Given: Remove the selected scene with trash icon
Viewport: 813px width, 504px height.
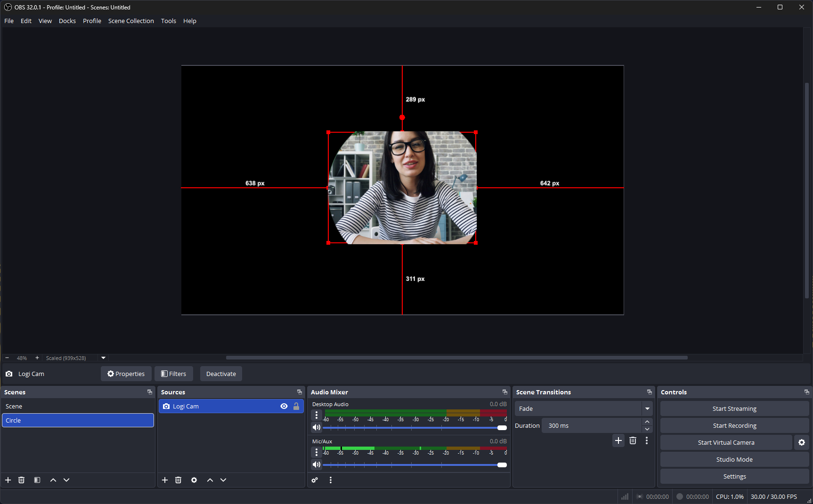Looking at the screenshot, I should click(21, 480).
